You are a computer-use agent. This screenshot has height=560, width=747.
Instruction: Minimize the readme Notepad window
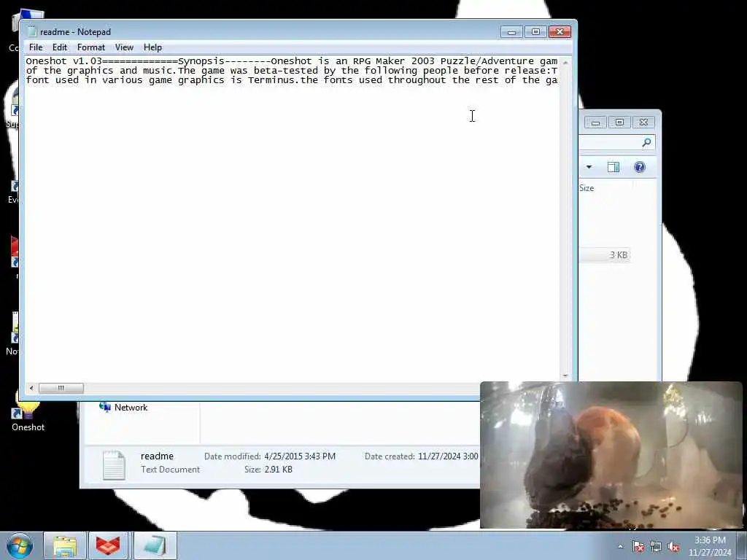[x=511, y=32]
